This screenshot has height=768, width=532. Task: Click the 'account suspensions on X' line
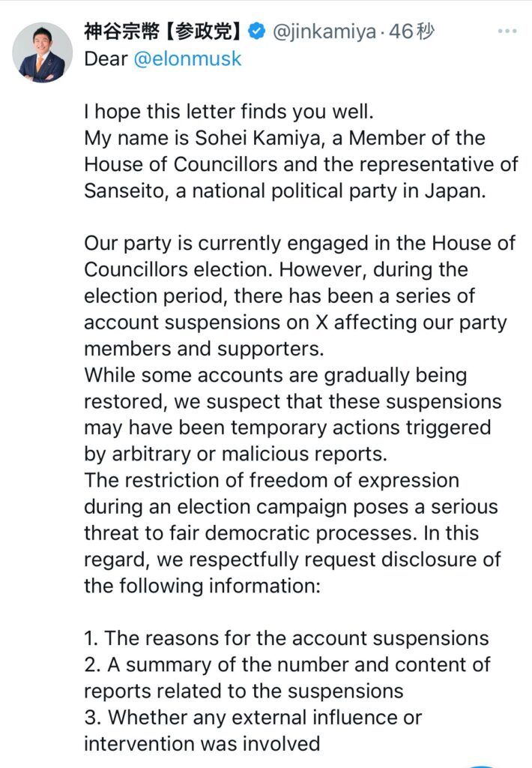coord(296,322)
